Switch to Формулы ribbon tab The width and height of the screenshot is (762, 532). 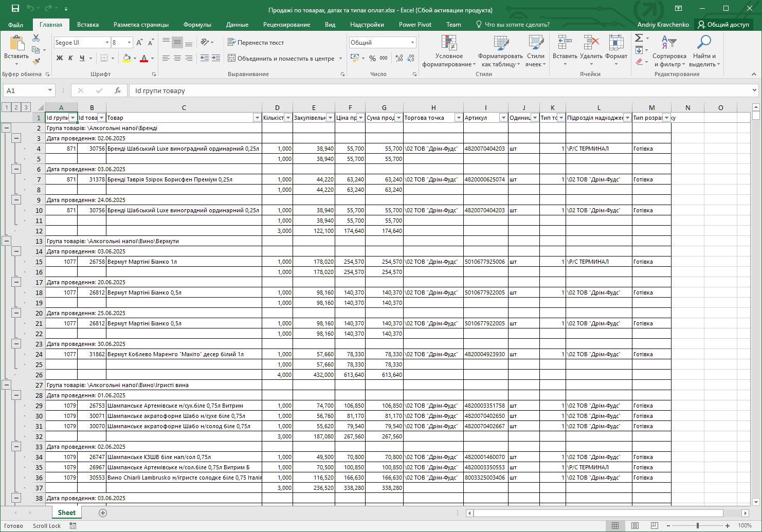coord(197,25)
